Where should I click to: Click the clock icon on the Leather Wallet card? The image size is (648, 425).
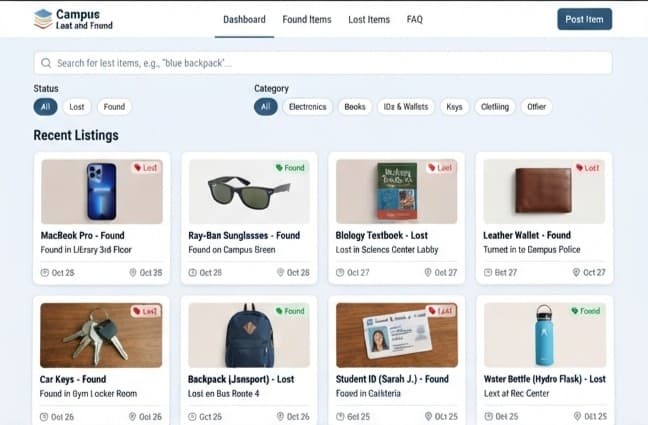[488, 272]
